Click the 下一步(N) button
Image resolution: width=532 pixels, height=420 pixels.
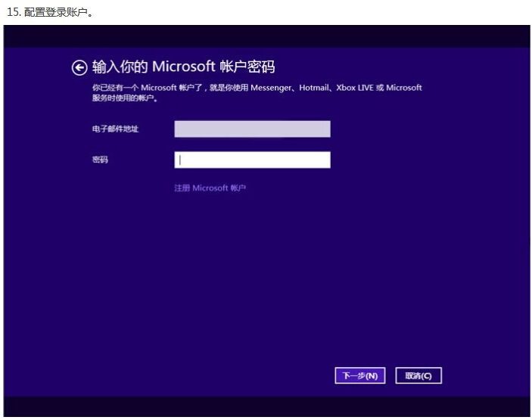tap(360, 375)
